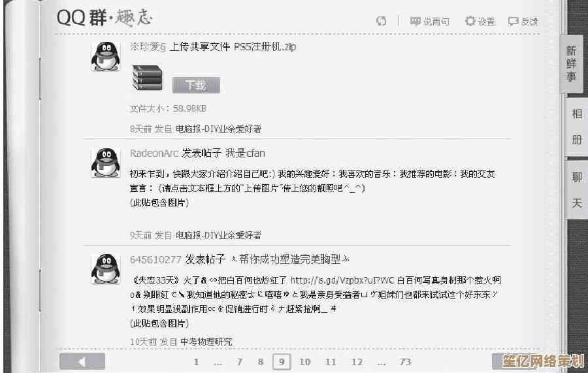This screenshot has width=588, height=373.
Task: Switch to the 相册 side tab
Action: pos(576,127)
